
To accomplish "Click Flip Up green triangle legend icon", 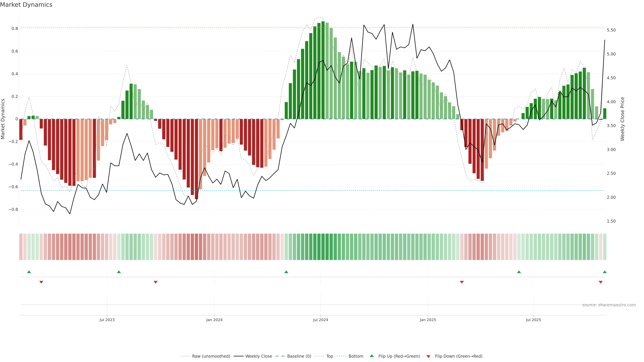I will [x=372, y=356].
